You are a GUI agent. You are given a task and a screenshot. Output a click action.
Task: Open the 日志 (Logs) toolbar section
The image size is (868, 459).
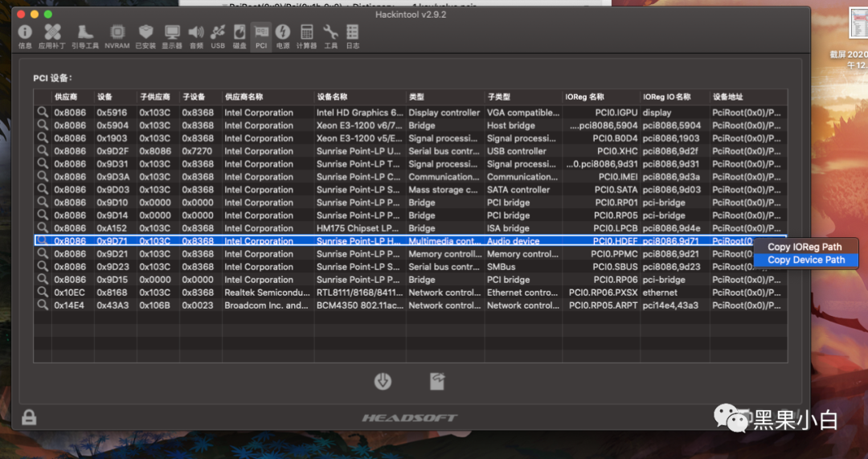click(x=352, y=37)
